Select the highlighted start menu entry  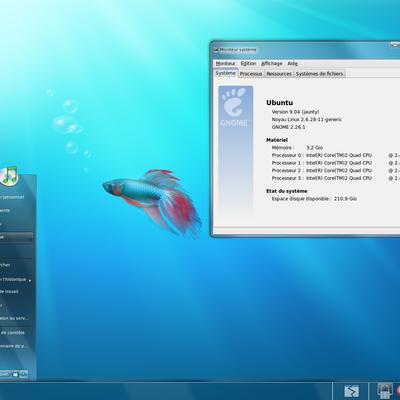tap(17, 237)
